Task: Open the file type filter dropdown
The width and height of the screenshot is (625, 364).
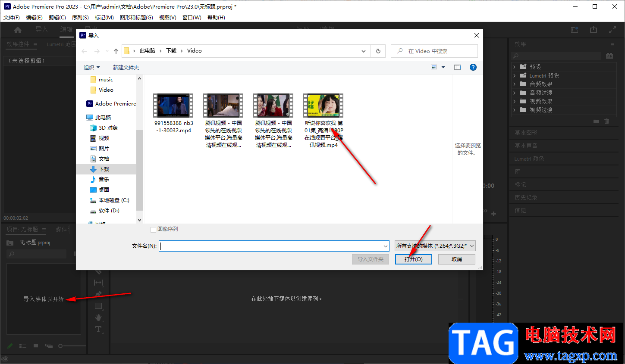Action: 435,246
